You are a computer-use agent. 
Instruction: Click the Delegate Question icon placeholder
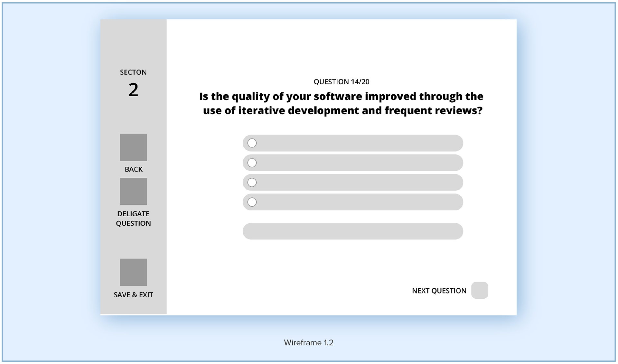(133, 191)
